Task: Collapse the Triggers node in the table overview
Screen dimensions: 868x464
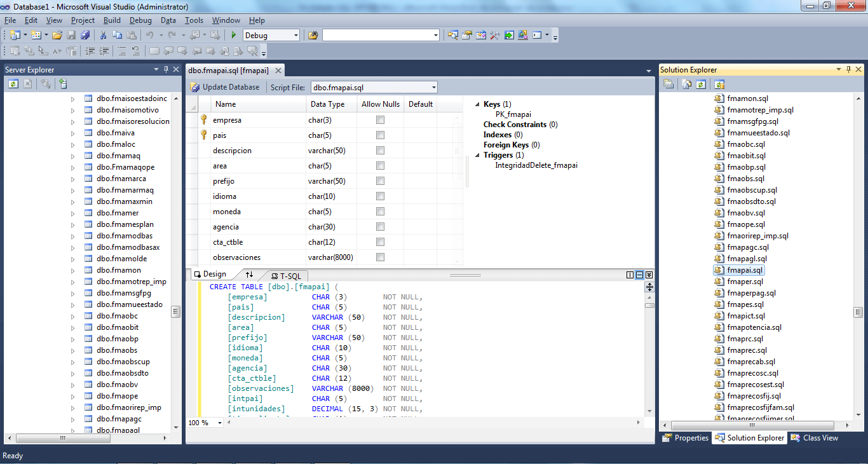Action: pyautogui.click(x=477, y=154)
